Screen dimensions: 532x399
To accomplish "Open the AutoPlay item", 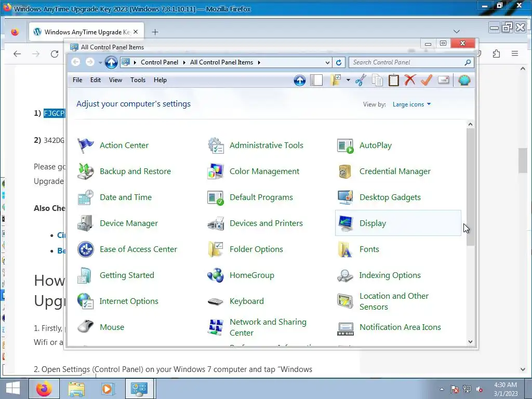I will pos(364,145).
